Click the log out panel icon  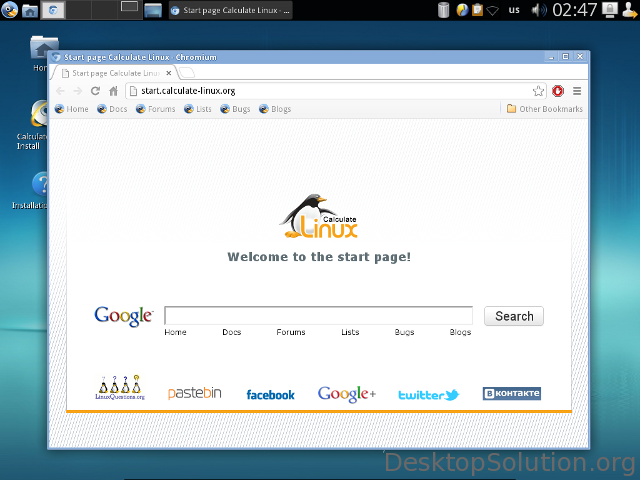pos(630,10)
